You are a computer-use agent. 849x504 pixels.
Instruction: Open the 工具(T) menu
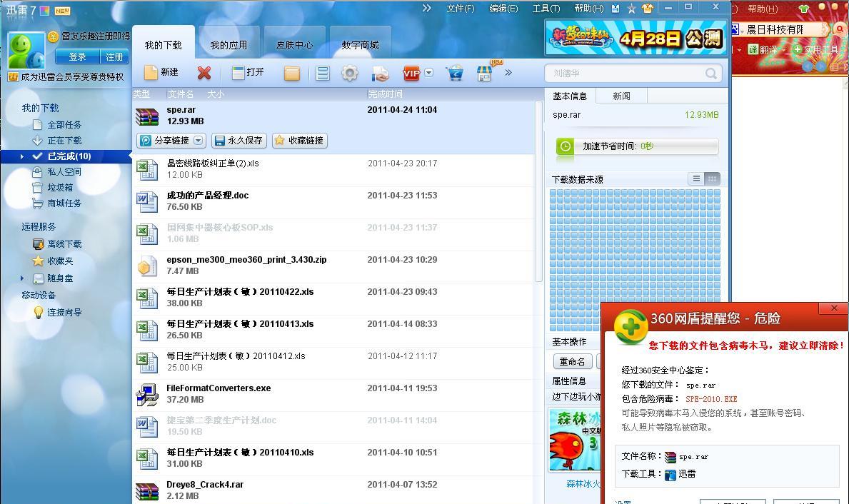(x=547, y=8)
